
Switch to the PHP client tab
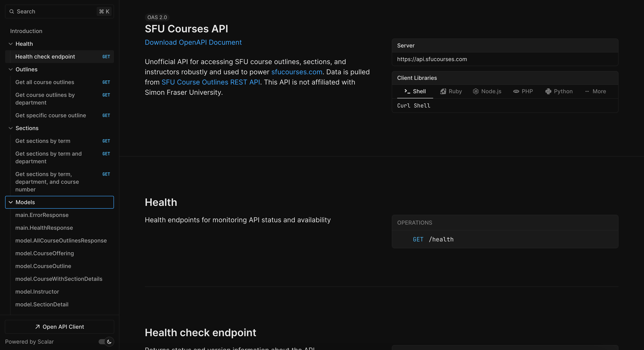point(523,91)
